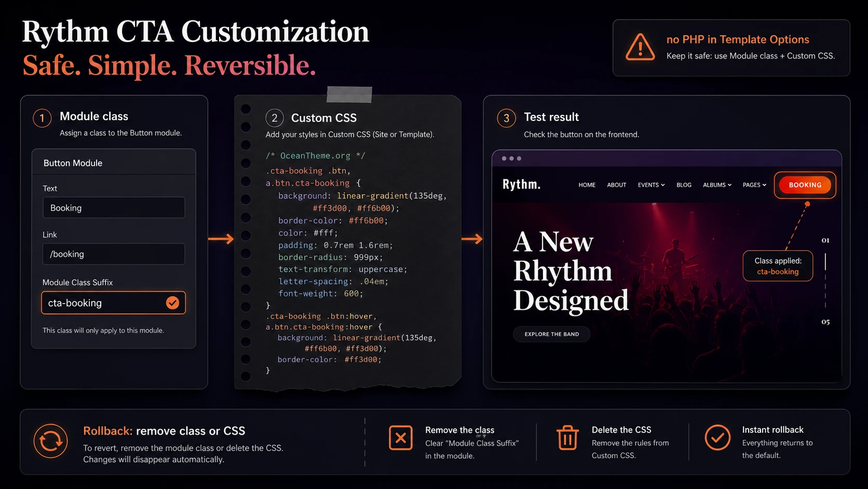Click the Module class step heading
The image size is (868, 489).
94,116
